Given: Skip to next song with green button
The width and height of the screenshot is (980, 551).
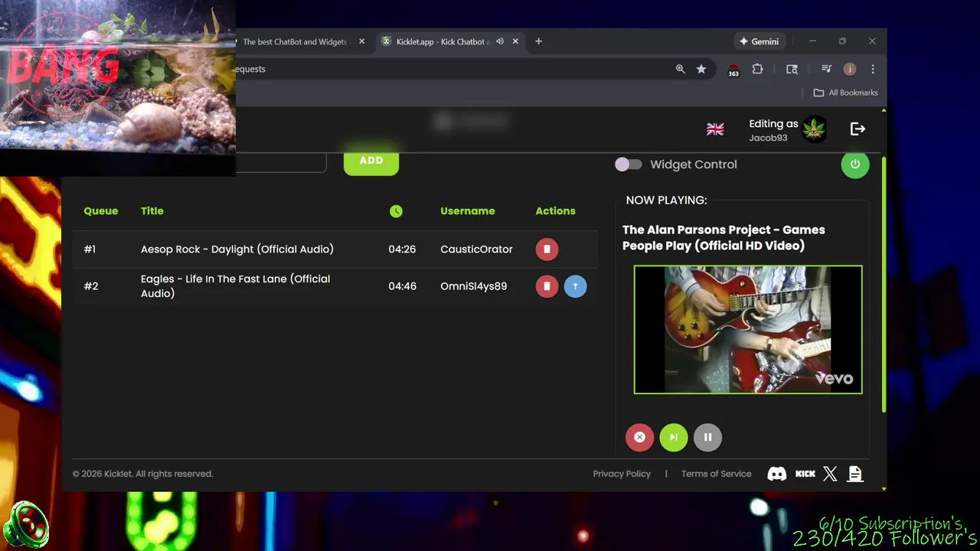Looking at the screenshot, I should [x=674, y=438].
